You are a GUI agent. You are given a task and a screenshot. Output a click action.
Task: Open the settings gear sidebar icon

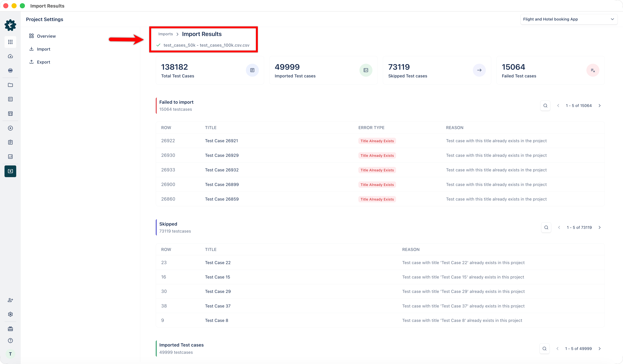pos(10,314)
